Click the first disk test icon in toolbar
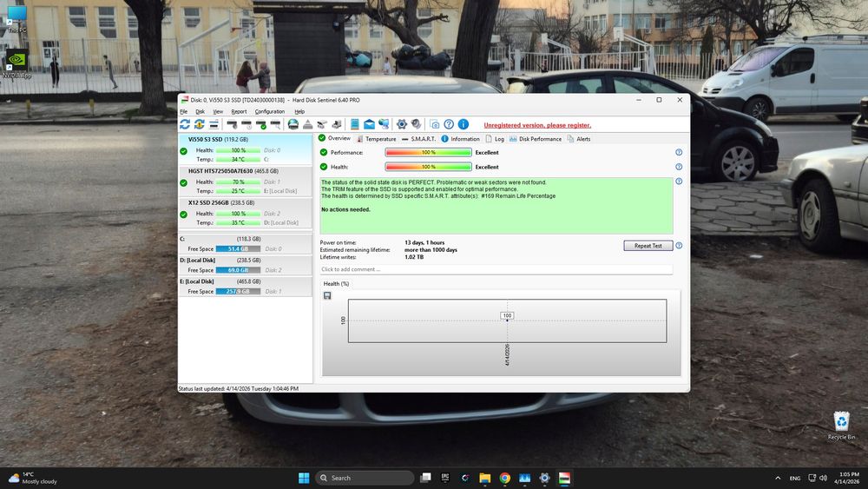 coord(232,124)
